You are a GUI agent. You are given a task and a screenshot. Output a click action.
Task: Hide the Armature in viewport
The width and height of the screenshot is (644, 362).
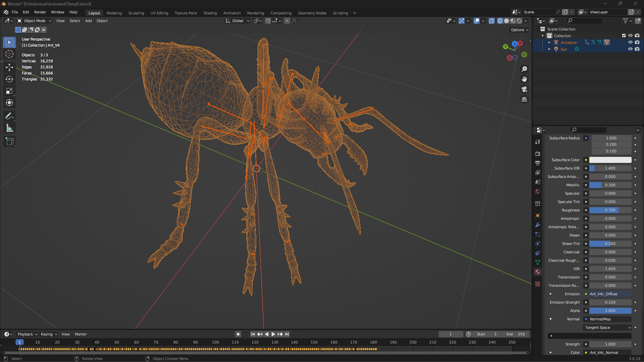tap(630, 42)
